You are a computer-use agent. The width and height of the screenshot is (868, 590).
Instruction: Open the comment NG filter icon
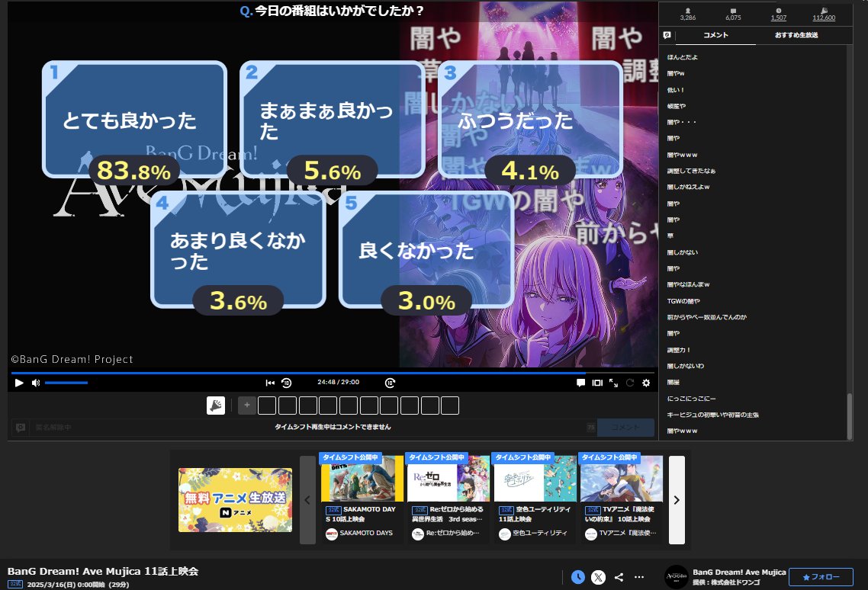pyautogui.click(x=667, y=35)
